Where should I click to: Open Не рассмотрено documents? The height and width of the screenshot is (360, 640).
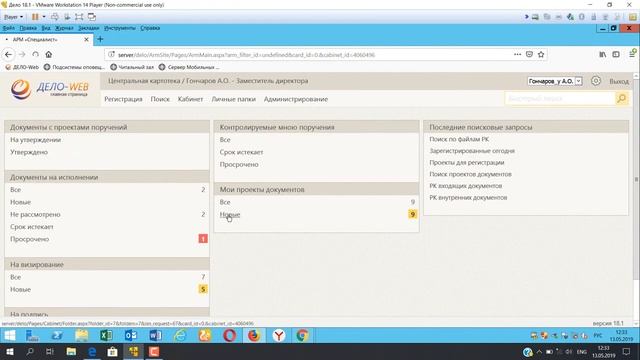[x=35, y=214]
